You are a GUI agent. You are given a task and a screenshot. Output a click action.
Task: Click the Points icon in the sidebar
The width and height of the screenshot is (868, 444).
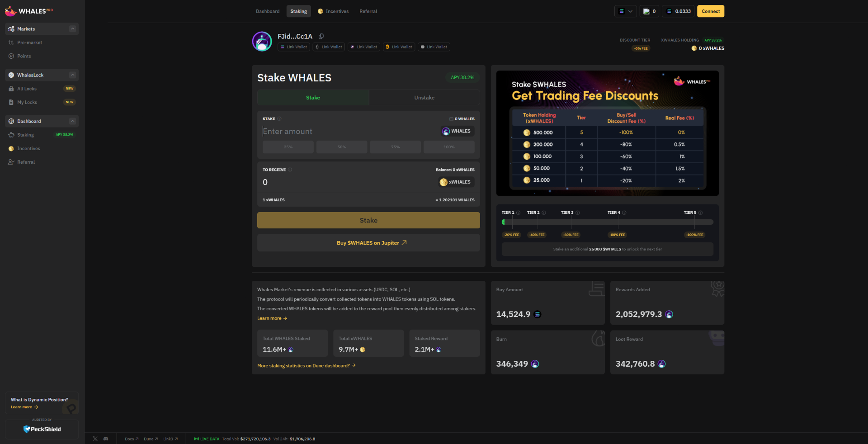(x=11, y=56)
